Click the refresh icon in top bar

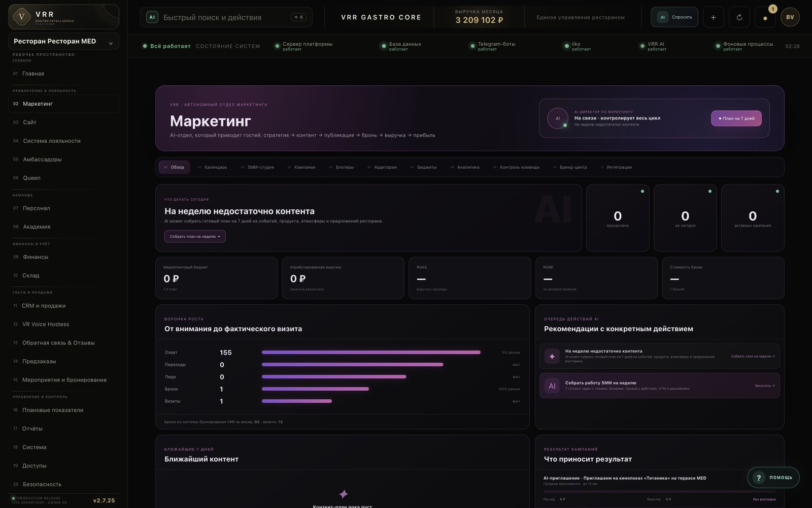(739, 17)
